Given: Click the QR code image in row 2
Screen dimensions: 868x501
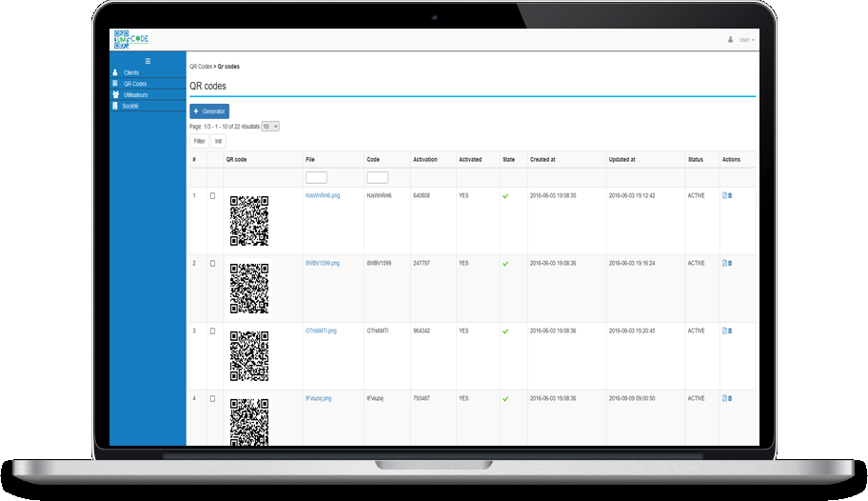Looking at the screenshot, I should point(249,289).
